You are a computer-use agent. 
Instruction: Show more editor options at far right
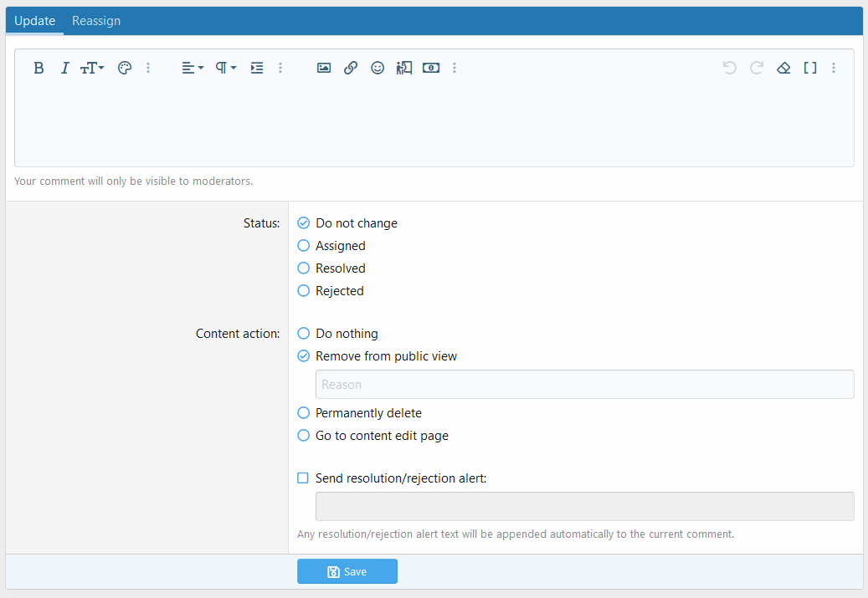[834, 68]
